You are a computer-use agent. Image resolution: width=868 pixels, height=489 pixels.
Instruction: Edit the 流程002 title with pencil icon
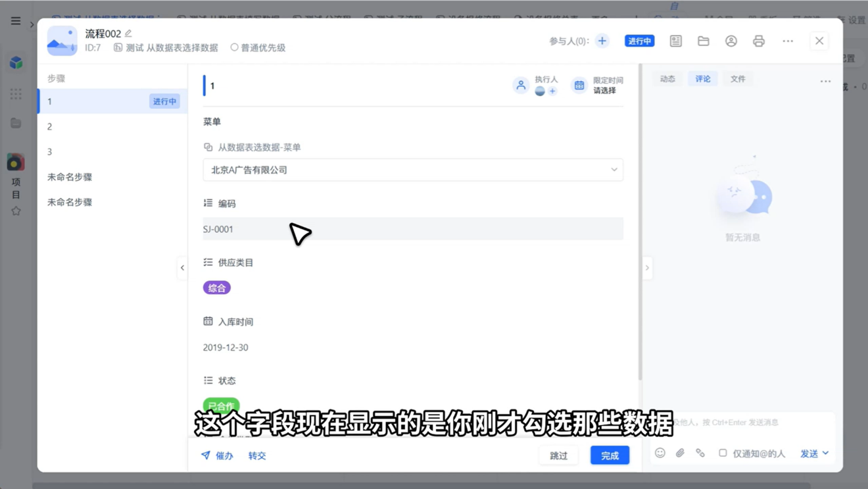(x=128, y=34)
